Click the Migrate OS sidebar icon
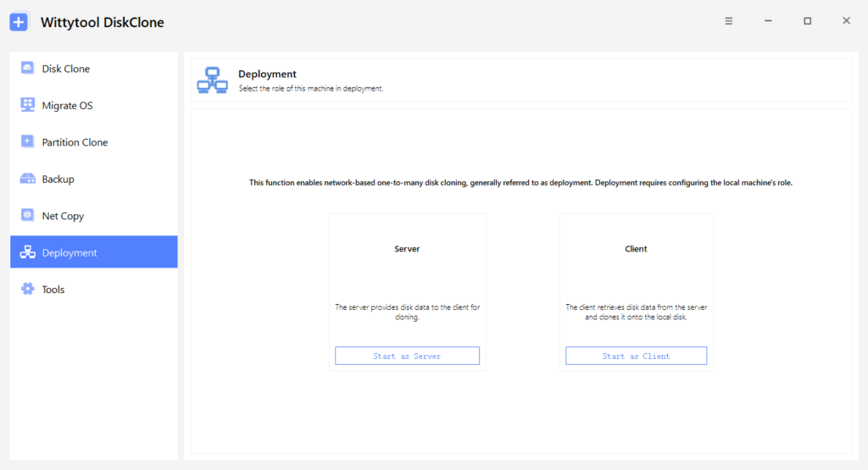 pyautogui.click(x=27, y=104)
